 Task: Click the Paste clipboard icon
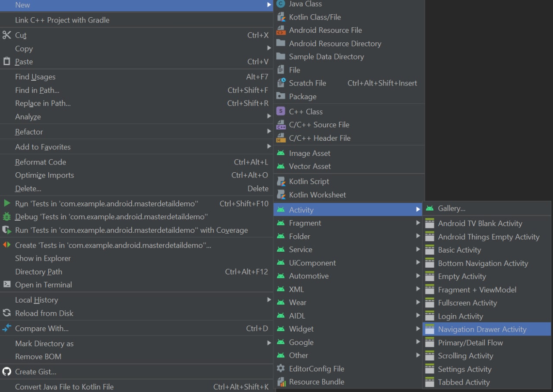click(x=6, y=61)
